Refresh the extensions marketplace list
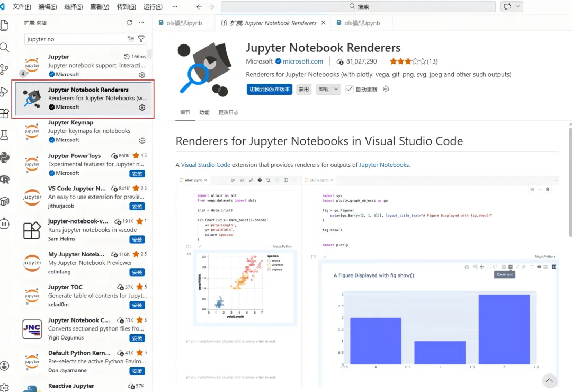 [129, 23]
